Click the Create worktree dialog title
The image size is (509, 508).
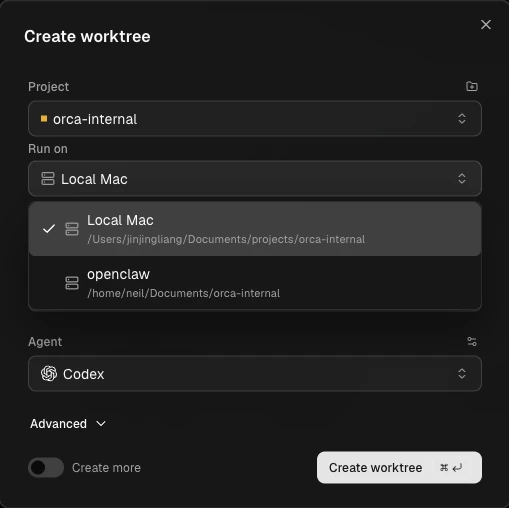(x=87, y=36)
